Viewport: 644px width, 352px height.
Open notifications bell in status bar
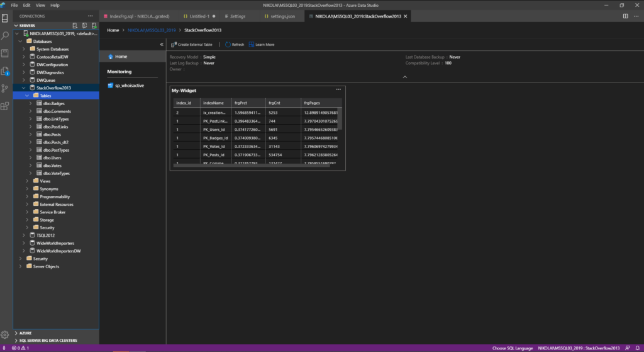638,348
